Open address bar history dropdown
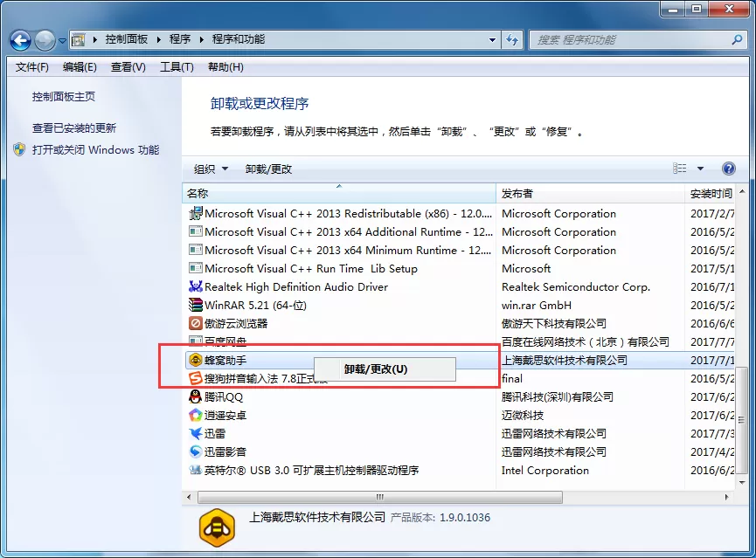This screenshot has height=558, width=756. [492, 40]
